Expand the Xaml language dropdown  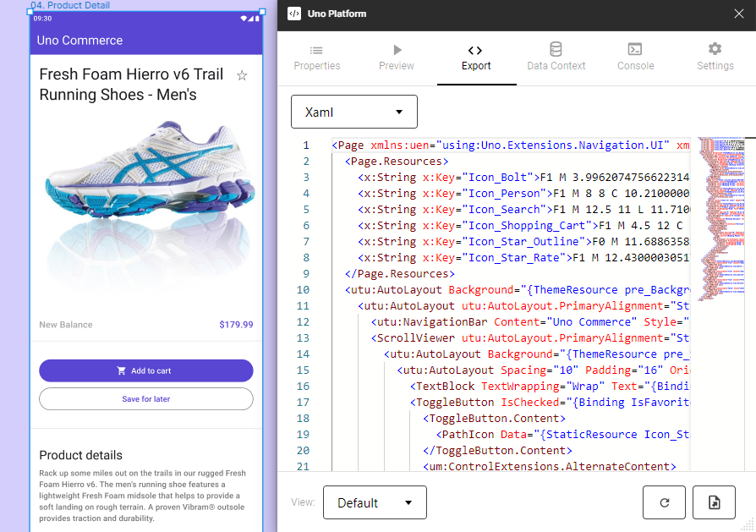click(354, 112)
